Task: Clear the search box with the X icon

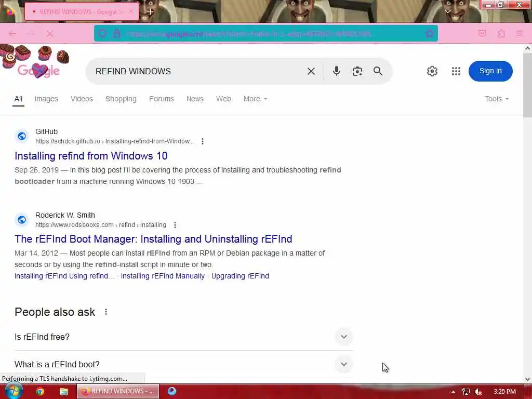Action: (x=311, y=71)
